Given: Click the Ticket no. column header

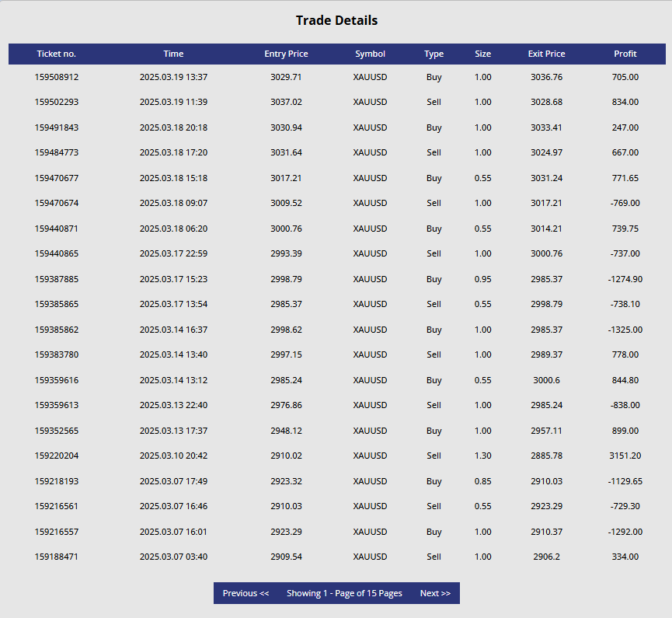Looking at the screenshot, I should pos(56,54).
